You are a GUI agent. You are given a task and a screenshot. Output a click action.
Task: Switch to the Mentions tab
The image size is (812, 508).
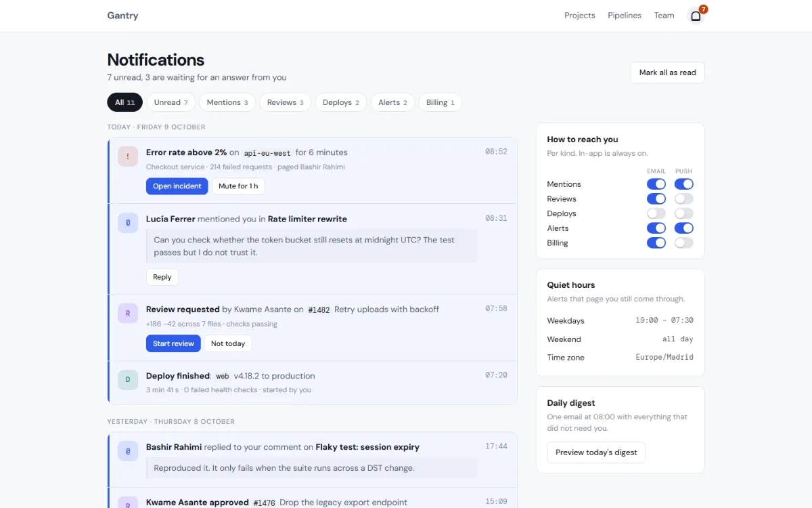[227, 102]
